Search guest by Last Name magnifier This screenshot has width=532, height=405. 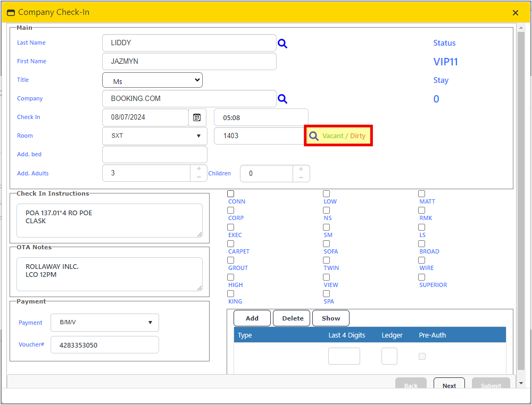point(282,44)
